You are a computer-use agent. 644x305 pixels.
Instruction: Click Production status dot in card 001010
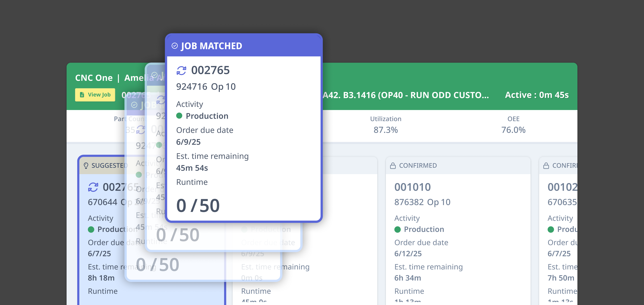click(398, 229)
